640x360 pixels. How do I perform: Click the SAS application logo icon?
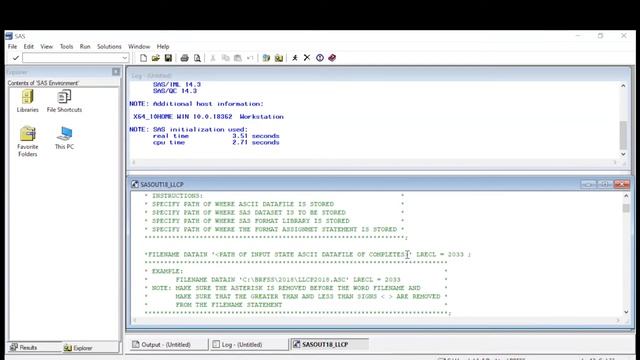coord(9,36)
